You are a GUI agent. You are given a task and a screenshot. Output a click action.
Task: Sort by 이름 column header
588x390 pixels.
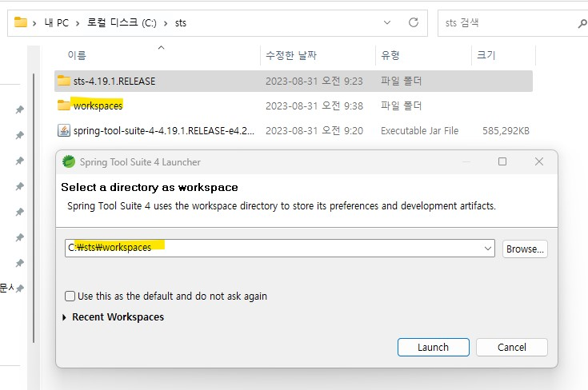click(x=77, y=55)
